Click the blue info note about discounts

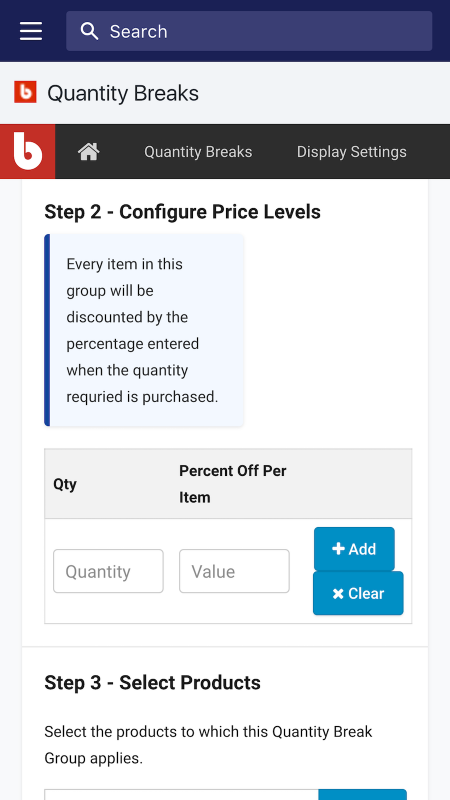point(144,330)
